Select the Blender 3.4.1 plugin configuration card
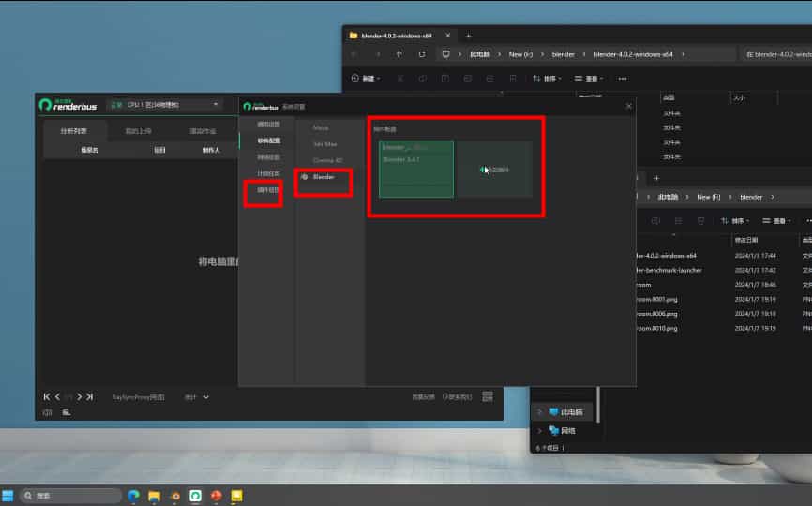The image size is (812, 506). [415, 170]
